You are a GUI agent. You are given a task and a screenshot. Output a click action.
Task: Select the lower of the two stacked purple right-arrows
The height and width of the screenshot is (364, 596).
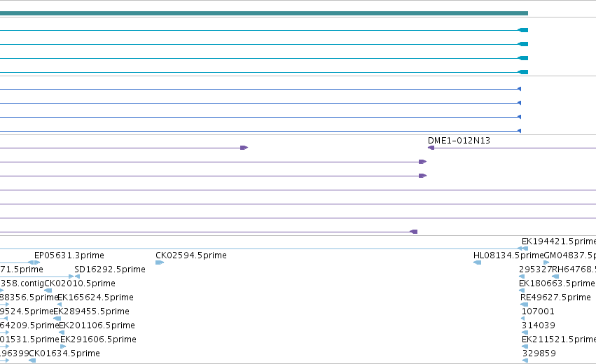(423, 176)
